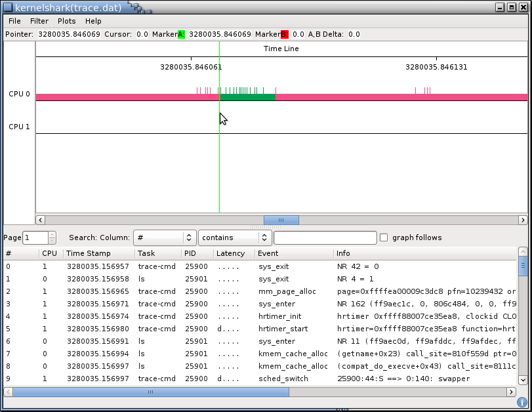Close the kernelshark window
This screenshot has height=412, width=532.
tap(523, 7)
